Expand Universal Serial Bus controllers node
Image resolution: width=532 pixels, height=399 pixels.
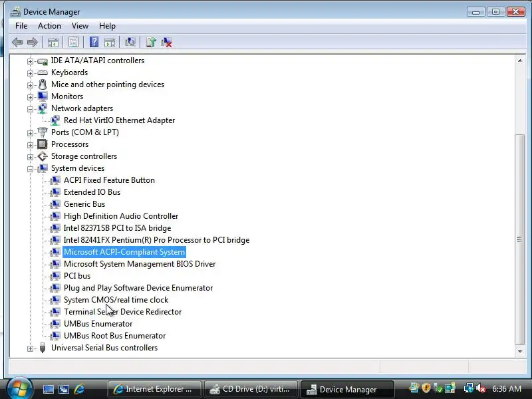pyautogui.click(x=30, y=348)
